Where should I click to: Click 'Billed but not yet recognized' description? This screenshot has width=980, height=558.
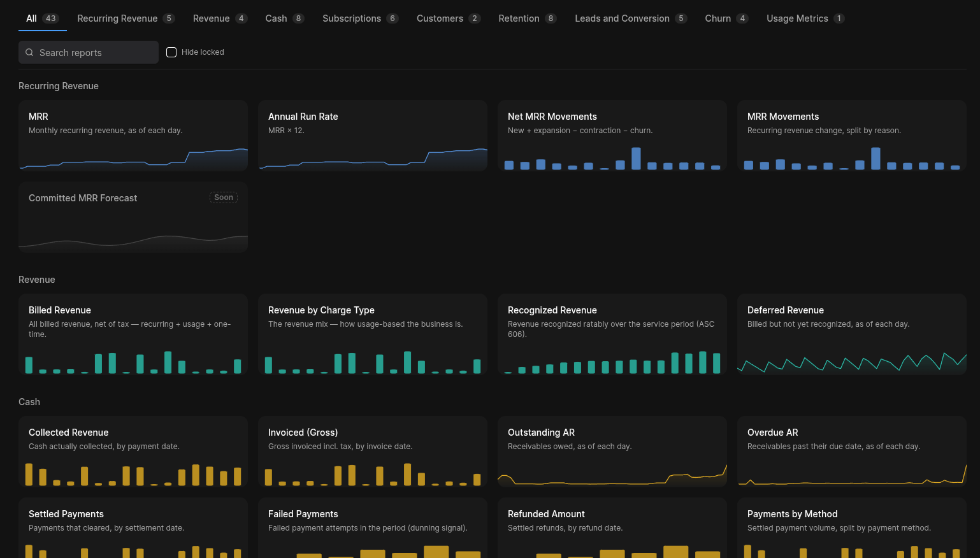pyautogui.click(x=828, y=324)
